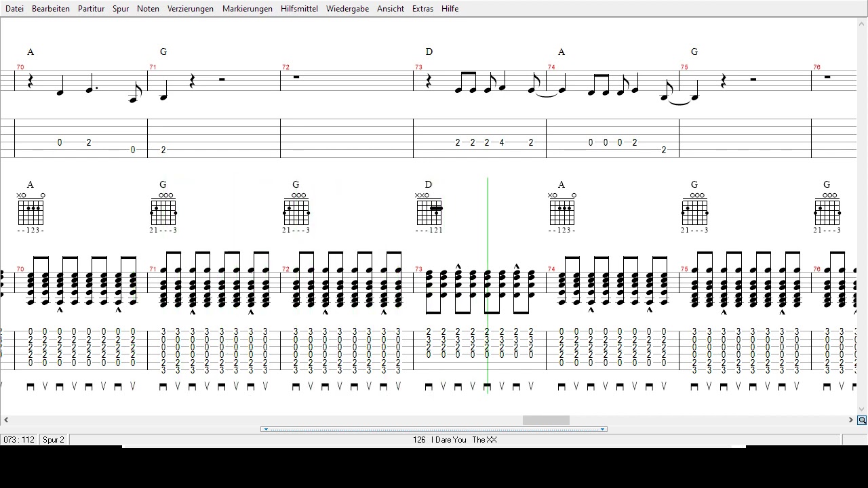This screenshot has height=488, width=868.
Task: Click the horizontal scrollbar left arrow
Action: coord(6,420)
